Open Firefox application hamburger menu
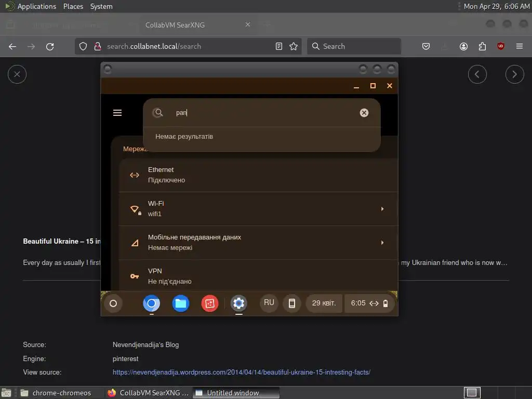Image resolution: width=532 pixels, height=399 pixels. pos(520,46)
